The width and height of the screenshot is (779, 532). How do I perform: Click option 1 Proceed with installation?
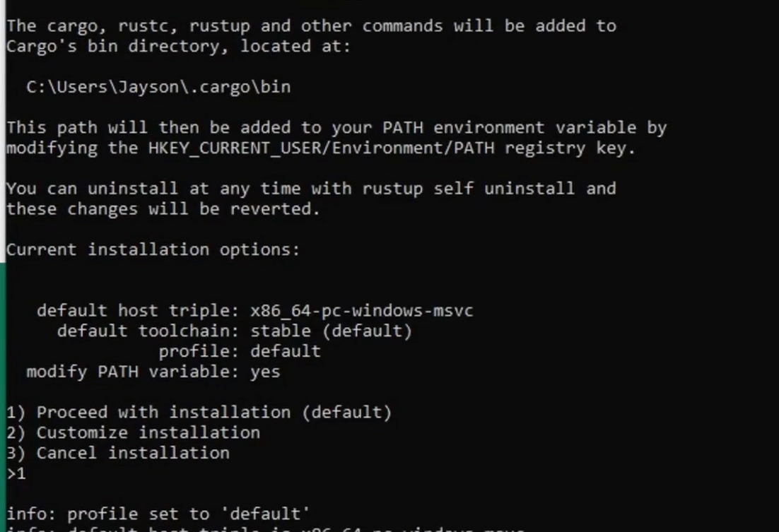point(199,412)
